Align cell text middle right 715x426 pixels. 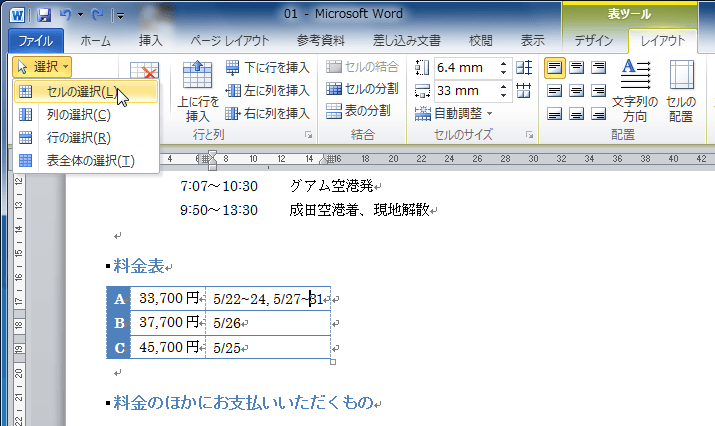[x=598, y=90]
